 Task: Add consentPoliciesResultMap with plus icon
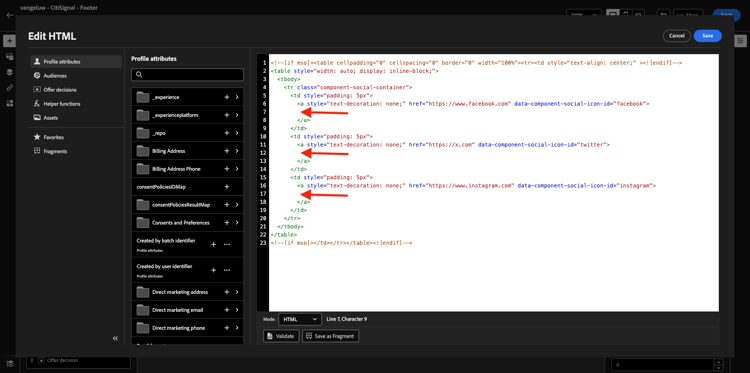[227, 205]
